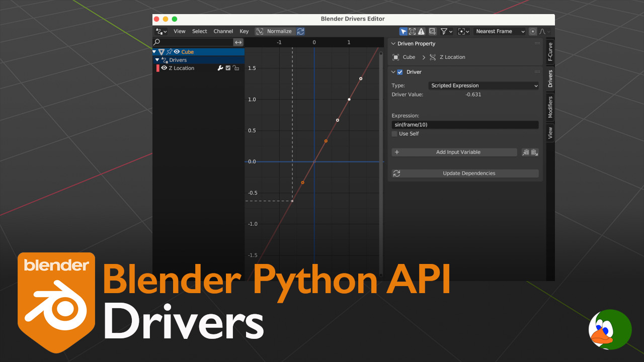
Task: Click the Only Show Errors warning icon
Action: (x=421, y=31)
